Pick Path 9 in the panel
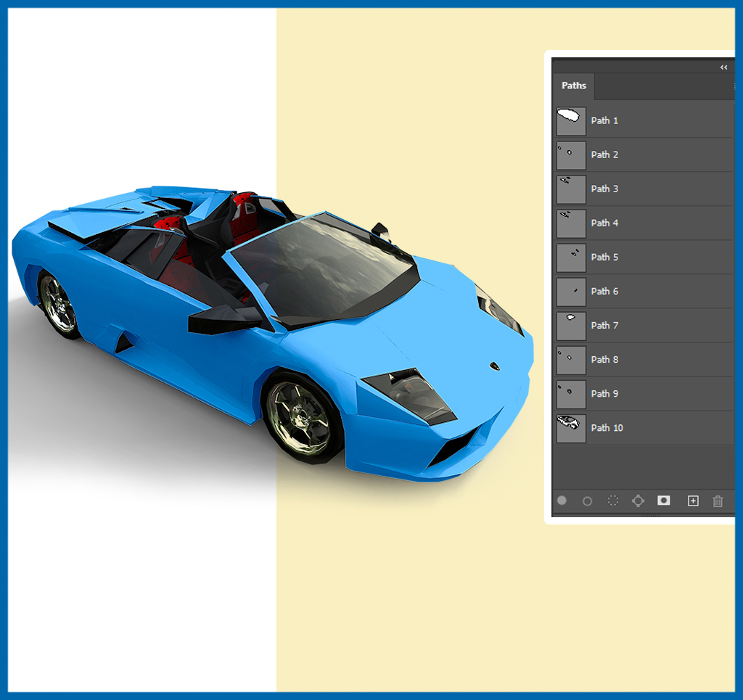 pos(604,393)
